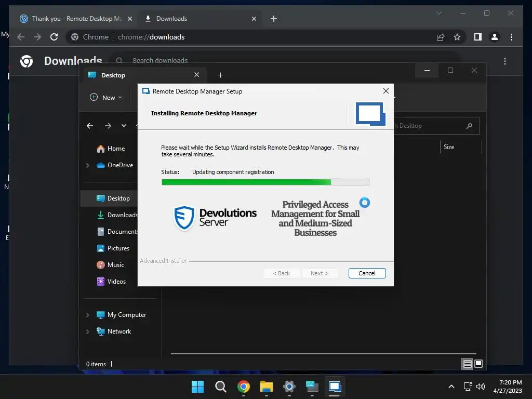Close the Desktop tab in File Explorer
Image resolution: width=532 pixels, height=399 pixels.
point(196,75)
